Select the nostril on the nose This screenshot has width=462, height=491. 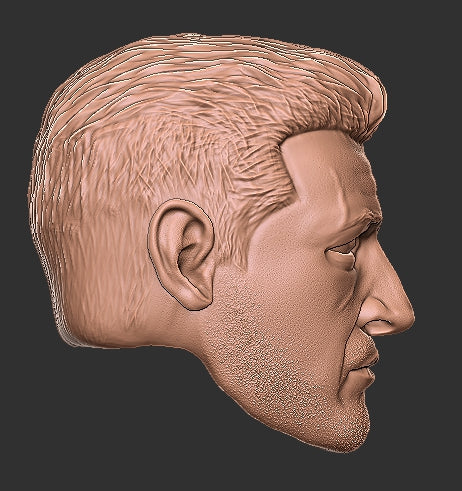(x=377, y=323)
